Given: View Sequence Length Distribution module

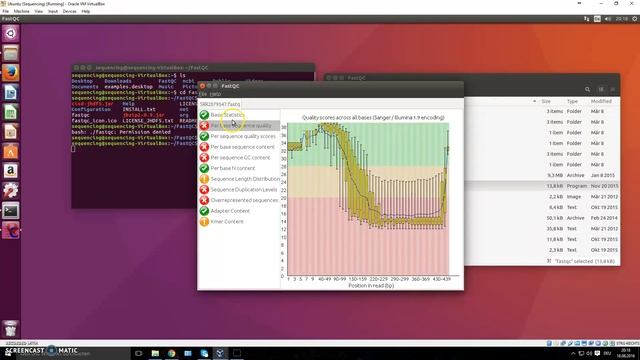Looking at the screenshot, I should tap(245, 179).
